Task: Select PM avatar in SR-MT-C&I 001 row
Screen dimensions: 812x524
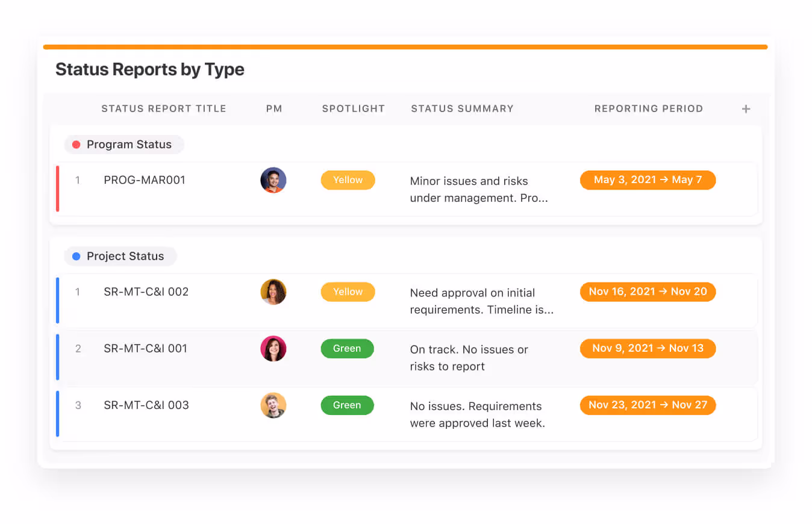Action: pyautogui.click(x=273, y=349)
